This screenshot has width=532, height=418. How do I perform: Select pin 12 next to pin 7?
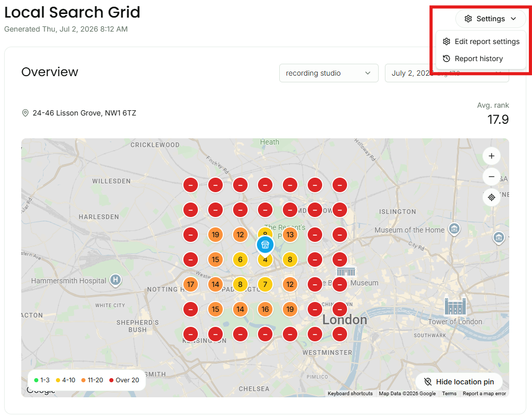click(290, 284)
